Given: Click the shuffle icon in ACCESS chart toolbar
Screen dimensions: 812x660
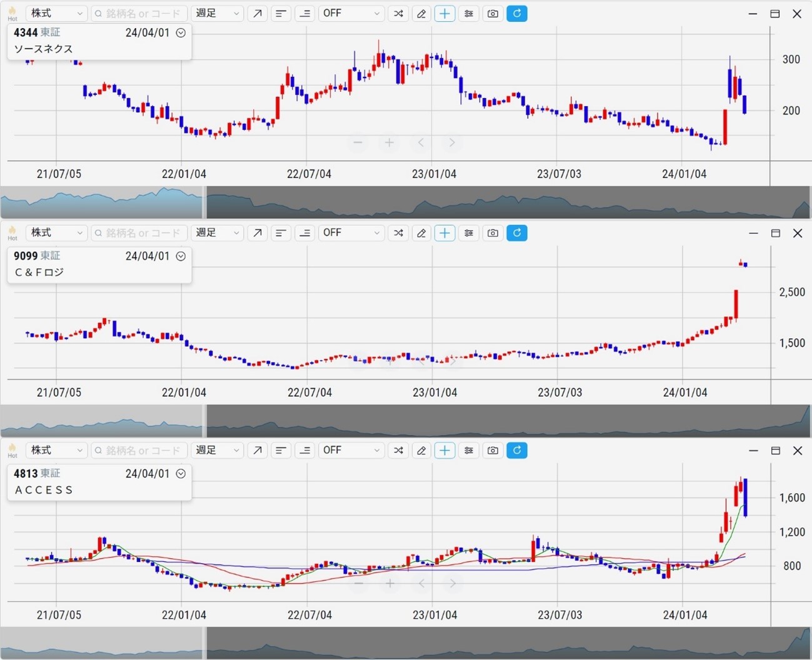Looking at the screenshot, I should 398,451.
